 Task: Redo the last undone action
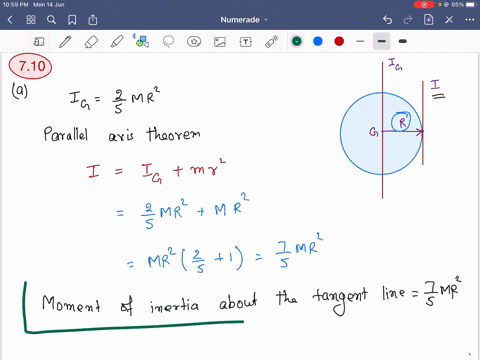tap(408, 20)
